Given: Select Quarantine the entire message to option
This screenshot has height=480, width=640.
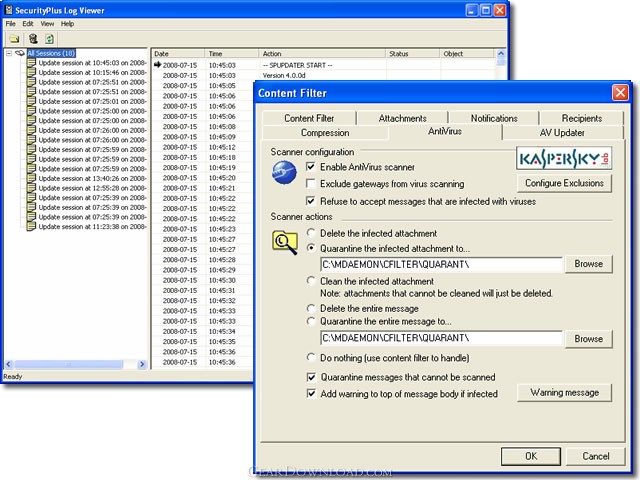Looking at the screenshot, I should click(x=311, y=321).
